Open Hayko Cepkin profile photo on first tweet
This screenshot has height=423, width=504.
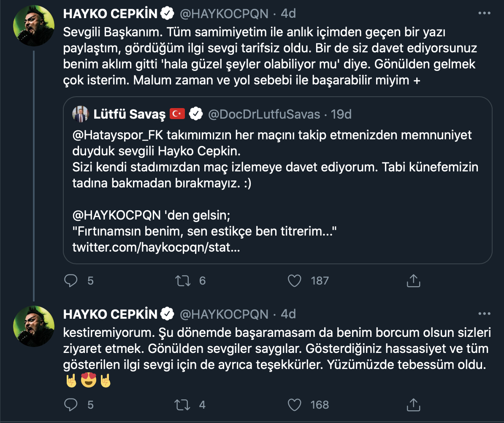coord(35,26)
